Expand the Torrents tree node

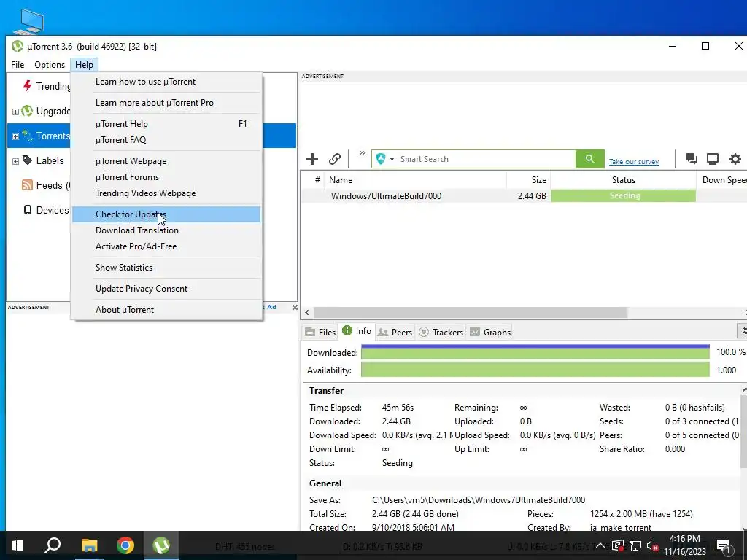[x=15, y=136]
